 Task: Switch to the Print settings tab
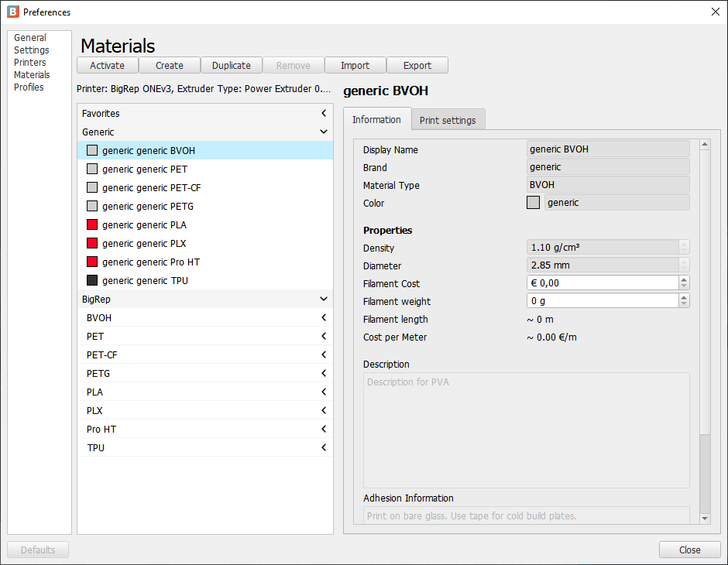(x=448, y=120)
